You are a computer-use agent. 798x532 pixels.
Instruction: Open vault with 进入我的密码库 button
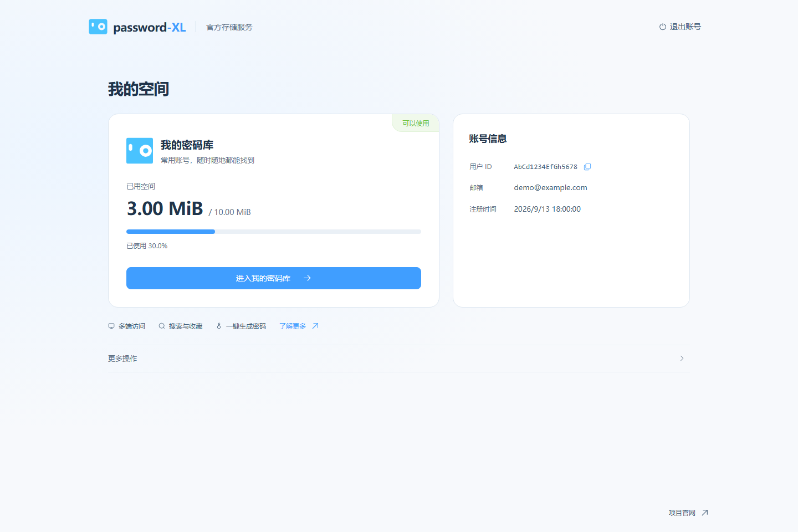[274, 278]
